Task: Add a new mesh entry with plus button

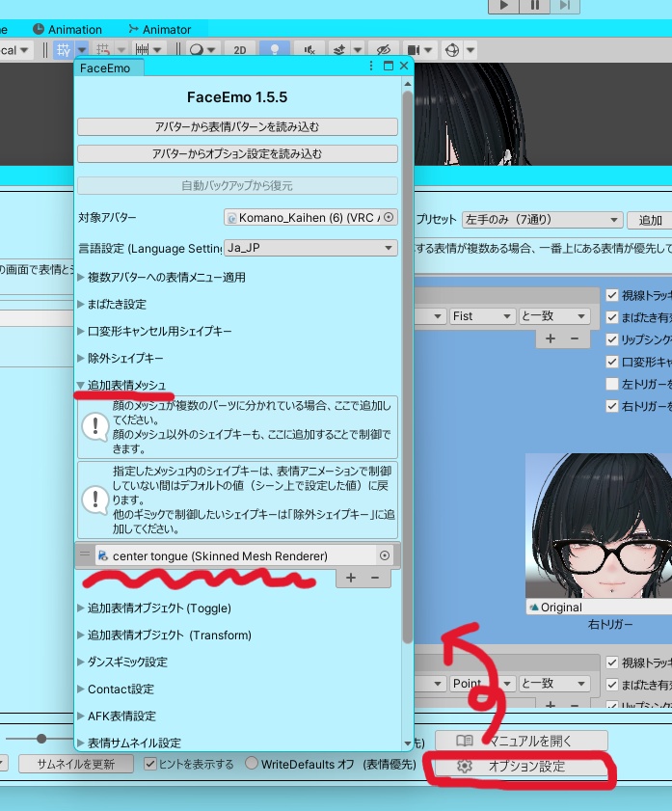Action: (351, 578)
